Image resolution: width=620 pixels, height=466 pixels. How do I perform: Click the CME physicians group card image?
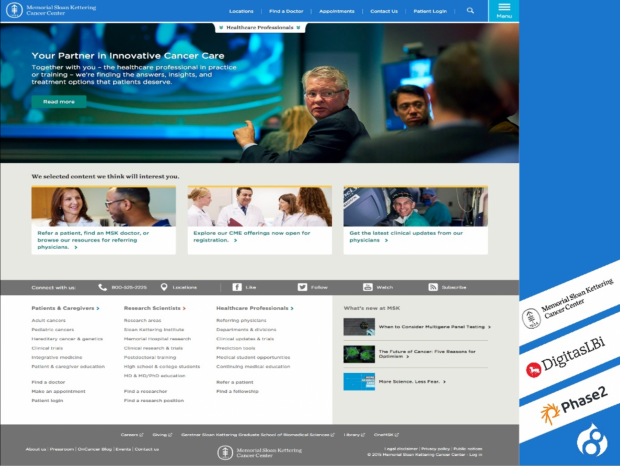[x=259, y=207]
